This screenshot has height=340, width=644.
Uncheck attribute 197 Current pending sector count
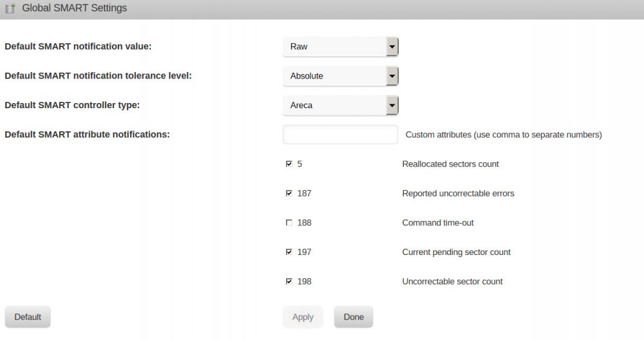click(x=289, y=252)
